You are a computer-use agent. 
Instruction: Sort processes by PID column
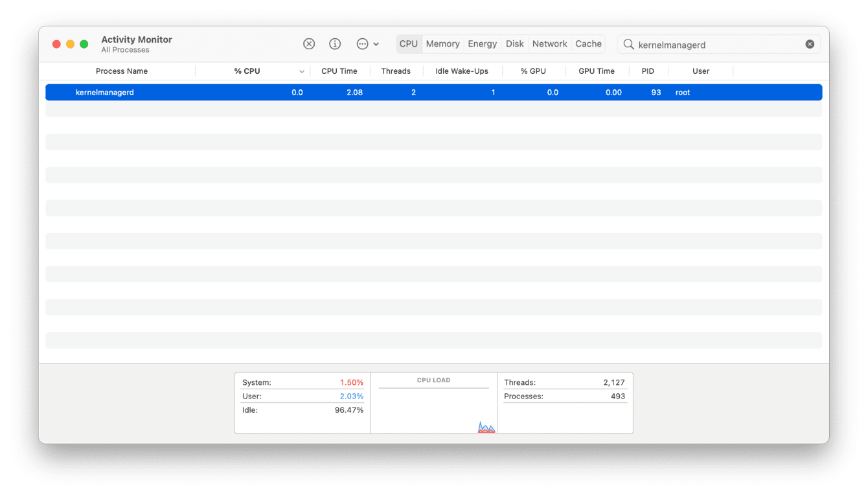pos(648,71)
